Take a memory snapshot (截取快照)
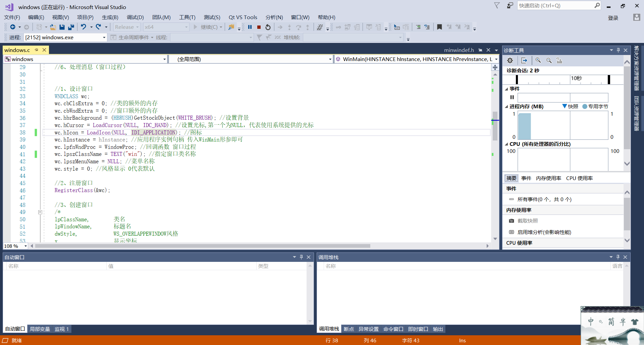644x345 pixels. pos(528,221)
